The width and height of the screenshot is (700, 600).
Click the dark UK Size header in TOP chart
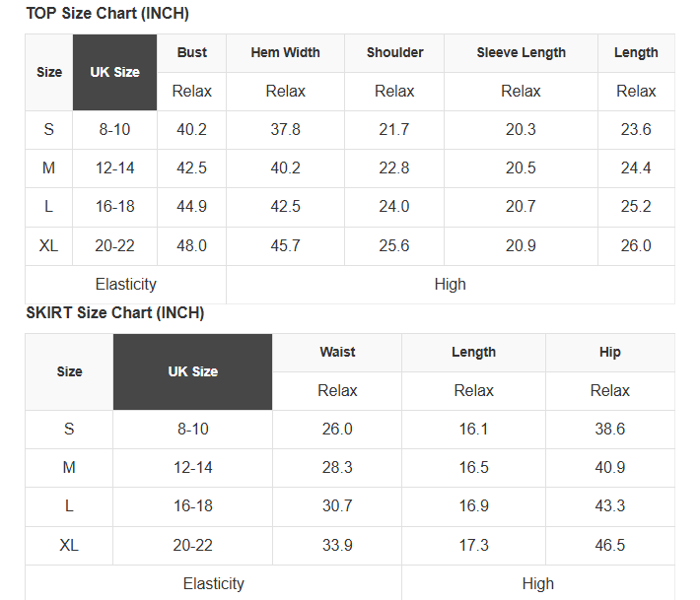(x=114, y=72)
